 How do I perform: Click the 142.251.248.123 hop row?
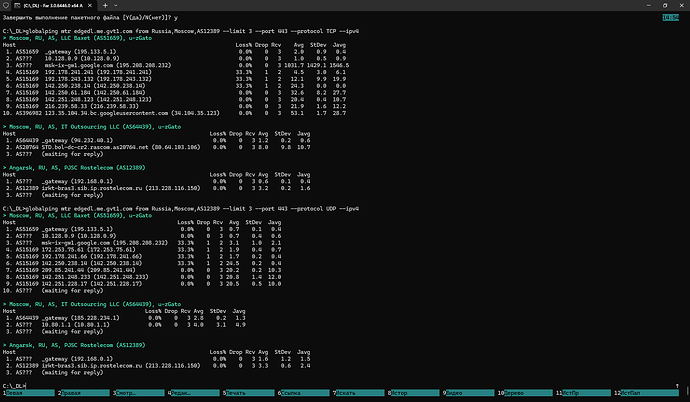coord(174,99)
